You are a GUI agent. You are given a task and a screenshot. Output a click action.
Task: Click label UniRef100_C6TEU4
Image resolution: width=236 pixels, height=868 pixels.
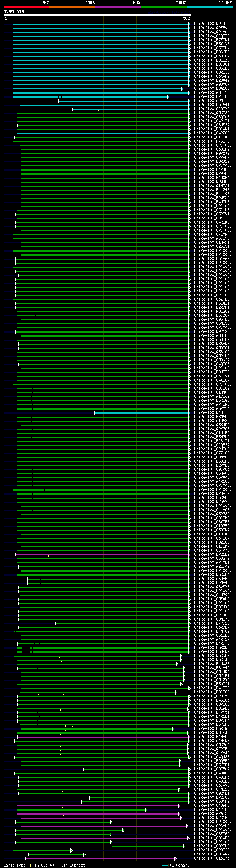pyautogui.click(x=212, y=48)
